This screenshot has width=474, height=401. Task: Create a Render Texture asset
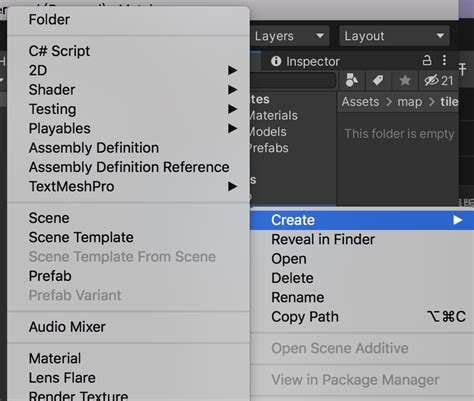coord(128,396)
